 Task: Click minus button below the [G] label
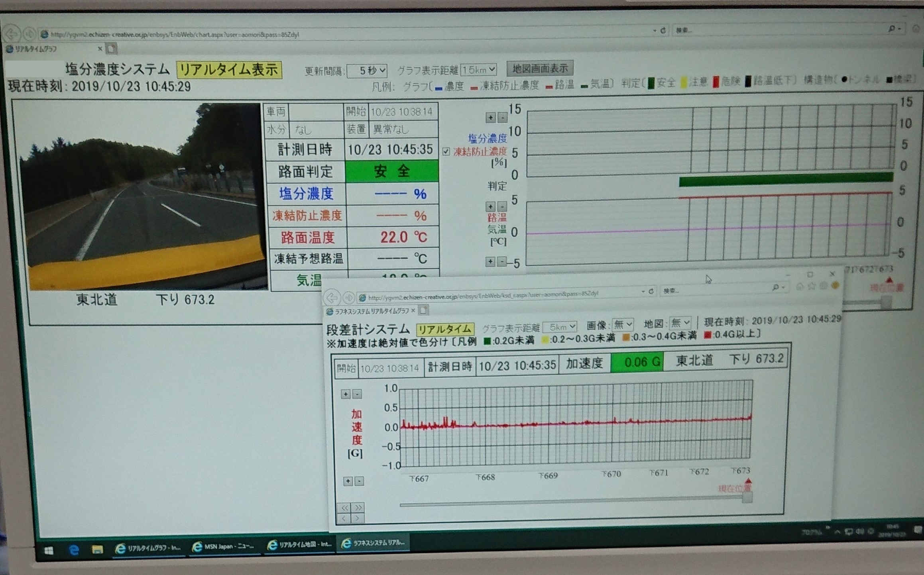pos(359,481)
